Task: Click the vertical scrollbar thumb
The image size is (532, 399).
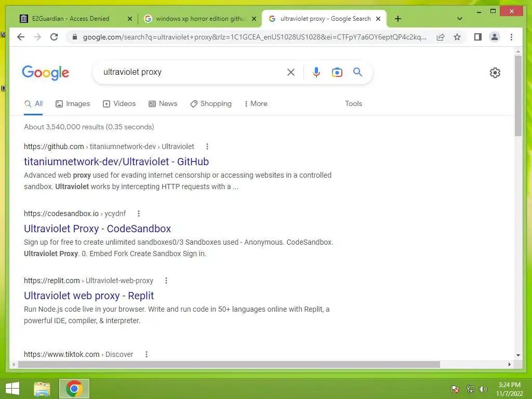Action: tap(518, 96)
